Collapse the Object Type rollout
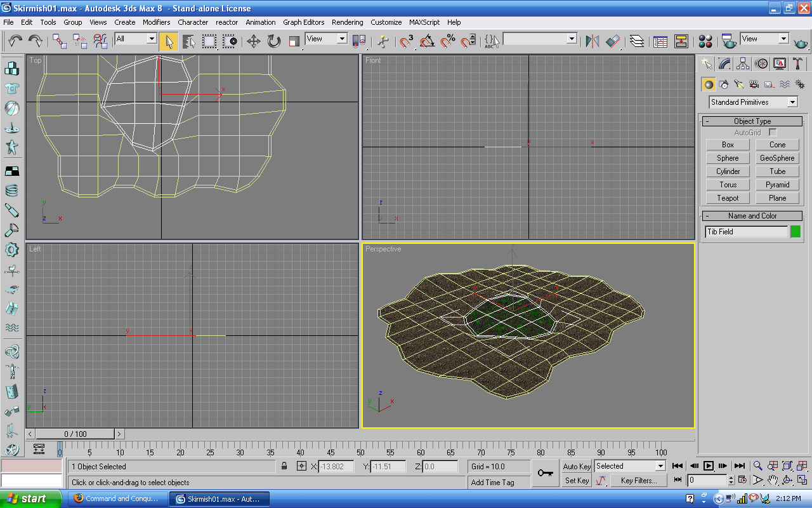 (752, 121)
